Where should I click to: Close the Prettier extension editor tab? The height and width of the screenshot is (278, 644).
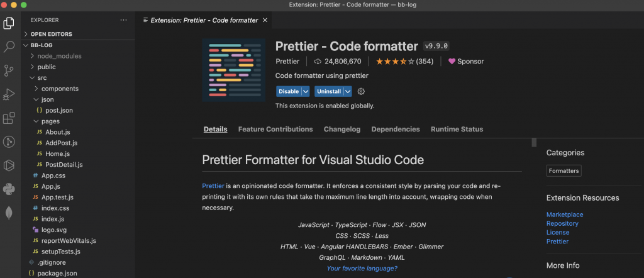point(265,20)
